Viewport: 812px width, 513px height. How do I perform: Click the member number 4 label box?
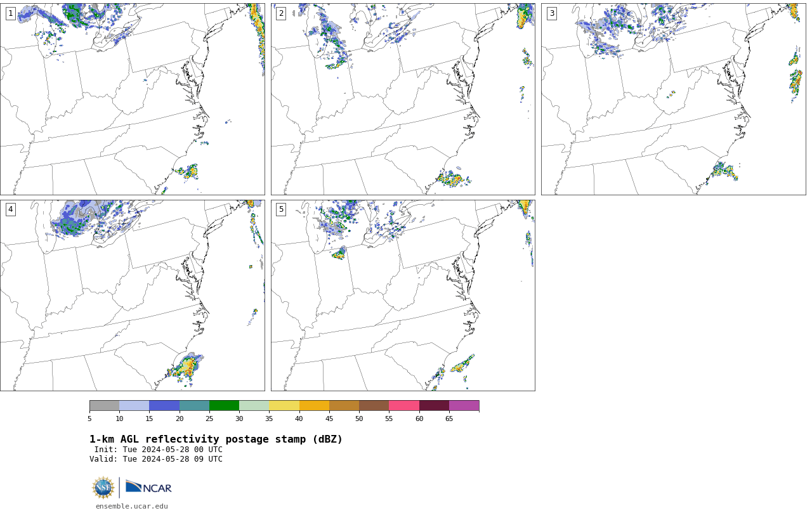click(10, 209)
